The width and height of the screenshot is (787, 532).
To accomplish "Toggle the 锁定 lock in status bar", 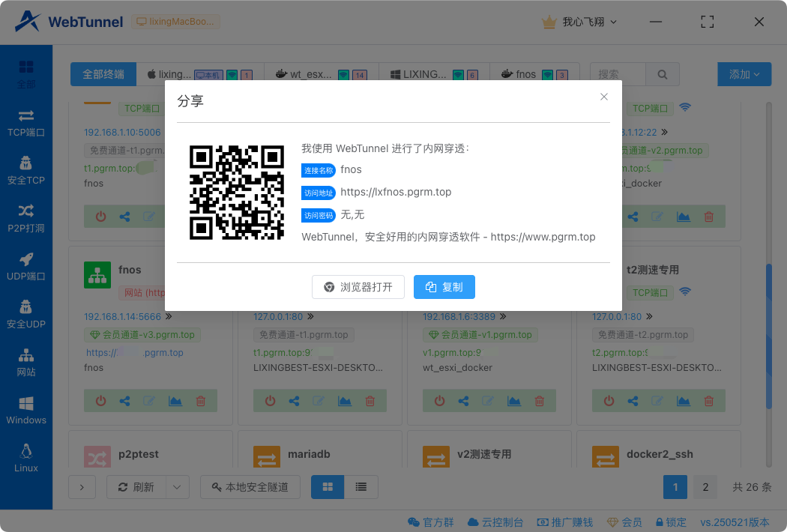I will click(671, 522).
